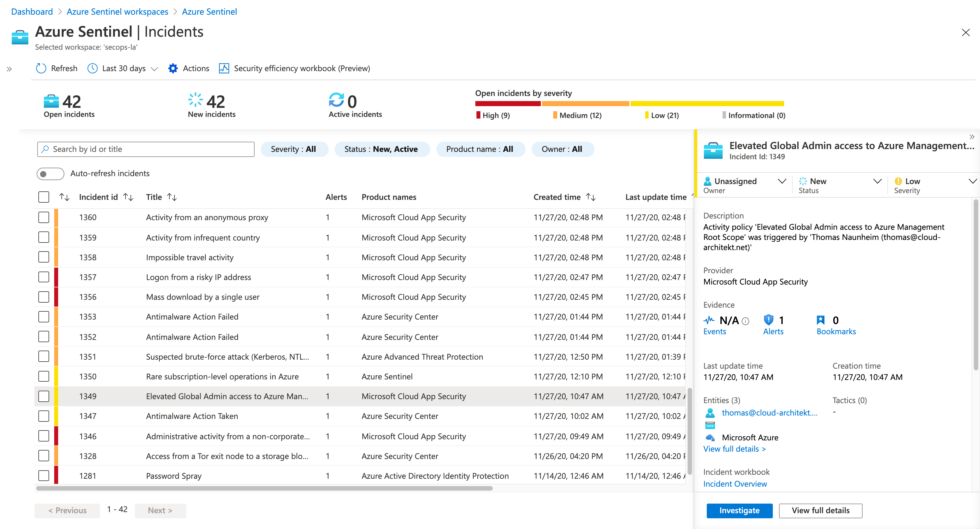Select checkbox for incident 1281
The height and width of the screenshot is (529, 980).
pyautogui.click(x=44, y=476)
